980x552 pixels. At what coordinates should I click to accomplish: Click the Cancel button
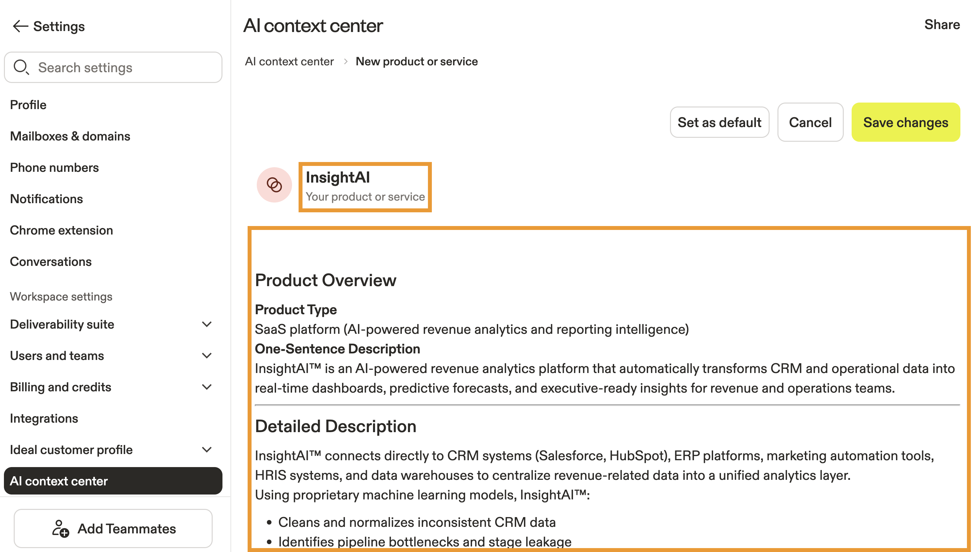click(810, 122)
